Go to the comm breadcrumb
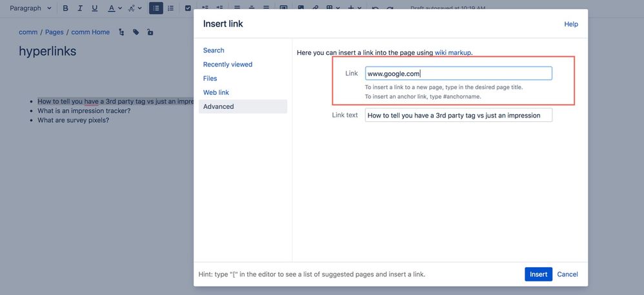 click(x=28, y=32)
